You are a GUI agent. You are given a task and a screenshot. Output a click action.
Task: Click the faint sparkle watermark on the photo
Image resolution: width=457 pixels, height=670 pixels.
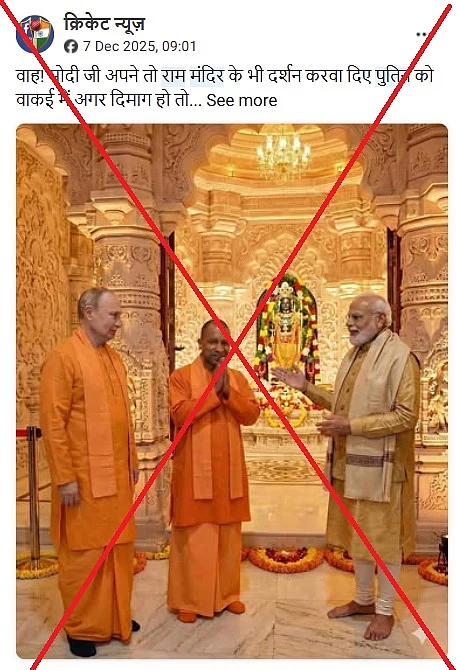(419, 636)
